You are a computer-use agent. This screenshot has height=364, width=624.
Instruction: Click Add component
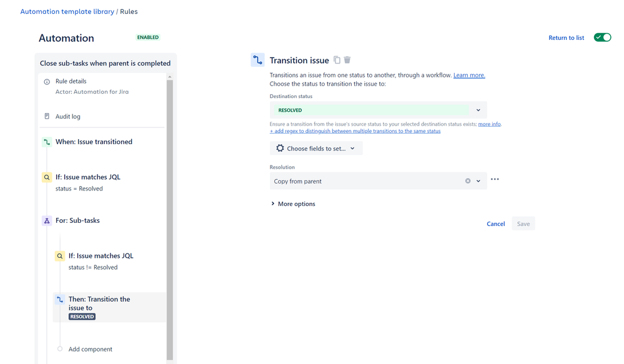(91, 349)
